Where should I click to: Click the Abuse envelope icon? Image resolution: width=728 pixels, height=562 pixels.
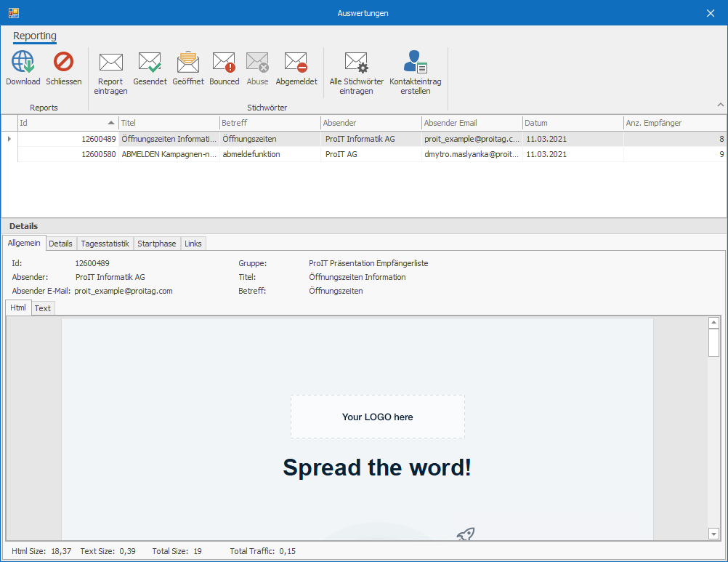(257, 63)
